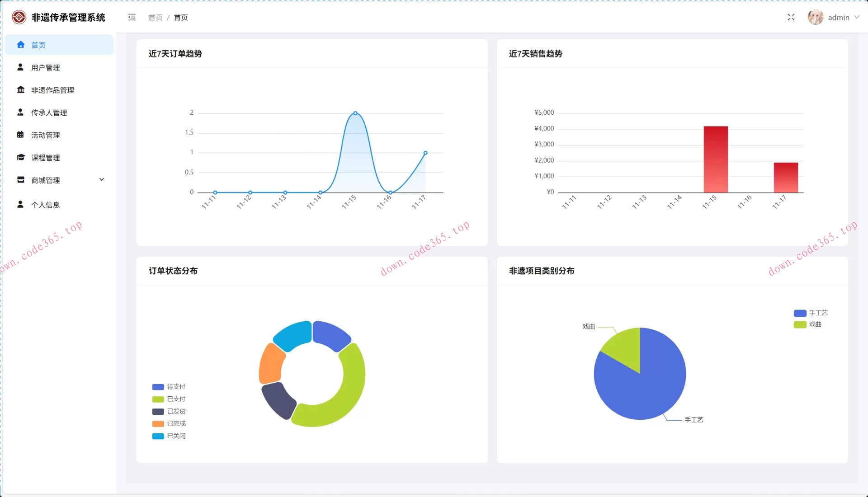
Task: Click the first 首页 breadcrumb link
Action: click(x=155, y=18)
